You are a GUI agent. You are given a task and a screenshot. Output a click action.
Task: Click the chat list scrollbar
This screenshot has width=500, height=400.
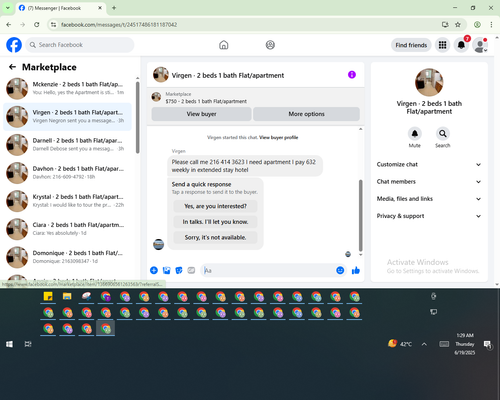[x=137, y=117]
